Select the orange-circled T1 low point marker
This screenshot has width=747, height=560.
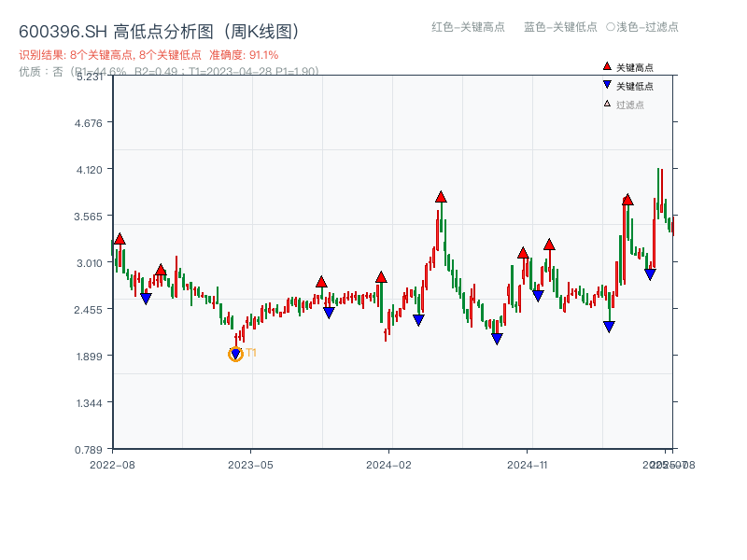tap(235, 354)
